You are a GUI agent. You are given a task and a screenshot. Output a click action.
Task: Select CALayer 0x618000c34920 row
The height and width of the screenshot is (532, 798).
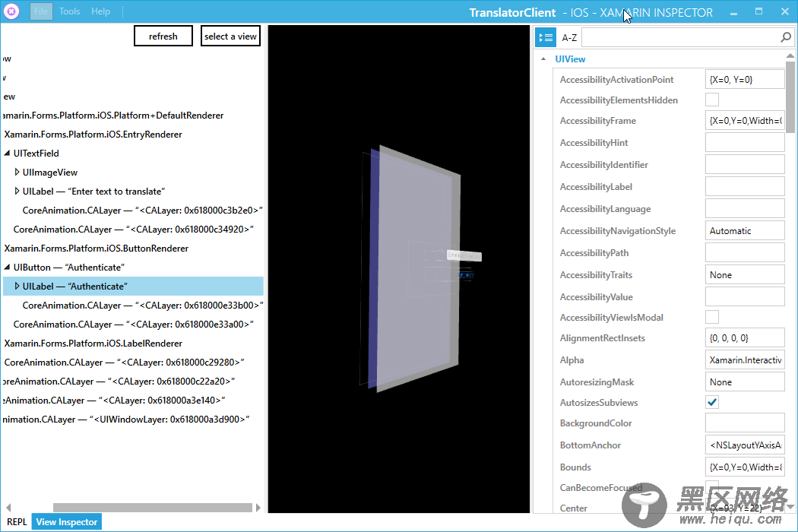(x=133, y=229)
